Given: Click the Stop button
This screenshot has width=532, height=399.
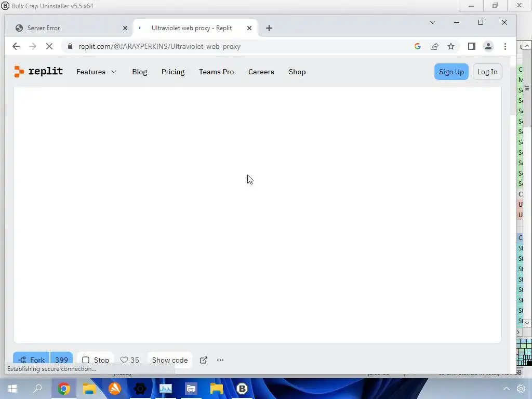Looking at the screenshot, I should click(x=96, y=360).
